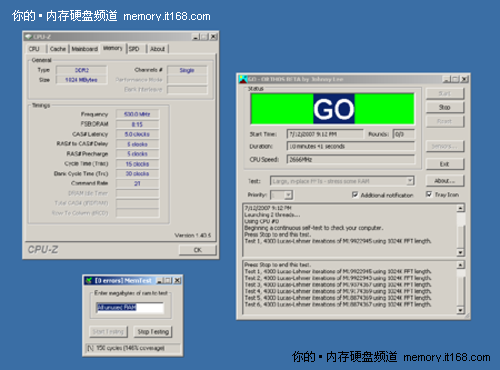Click lower log scrollbar up arrow
The height and width of the screenshot is (370, 500).
(x=460, y=265)
